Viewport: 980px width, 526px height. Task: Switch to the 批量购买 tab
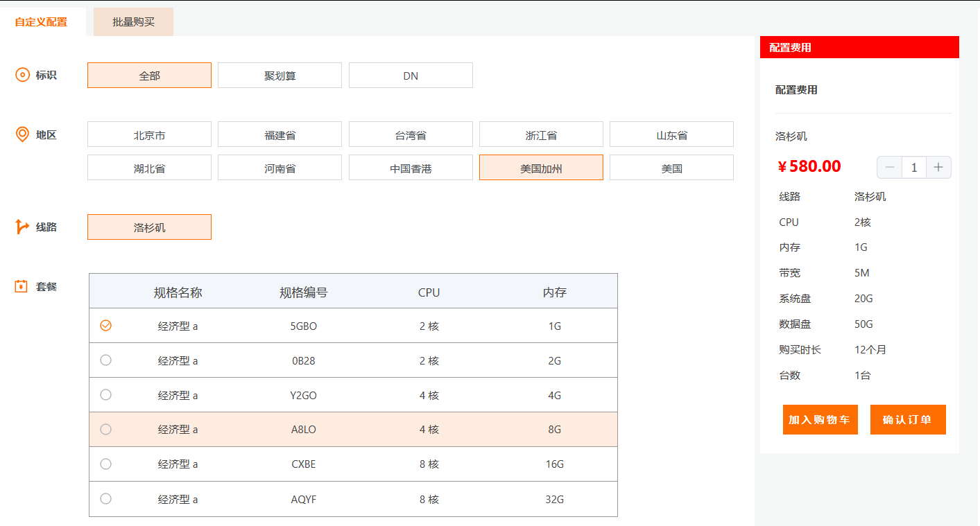pyautogui.click(x=133, y=22)
